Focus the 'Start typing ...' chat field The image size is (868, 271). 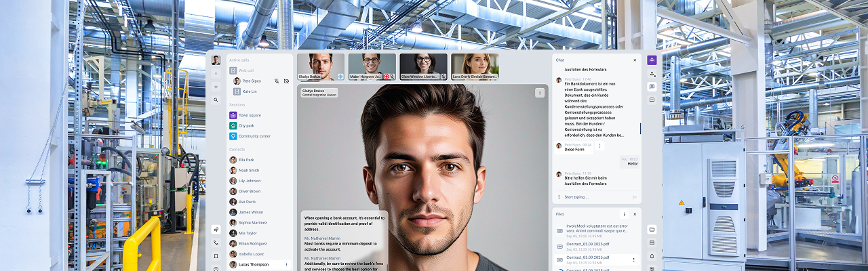click(x=597, y=197)
